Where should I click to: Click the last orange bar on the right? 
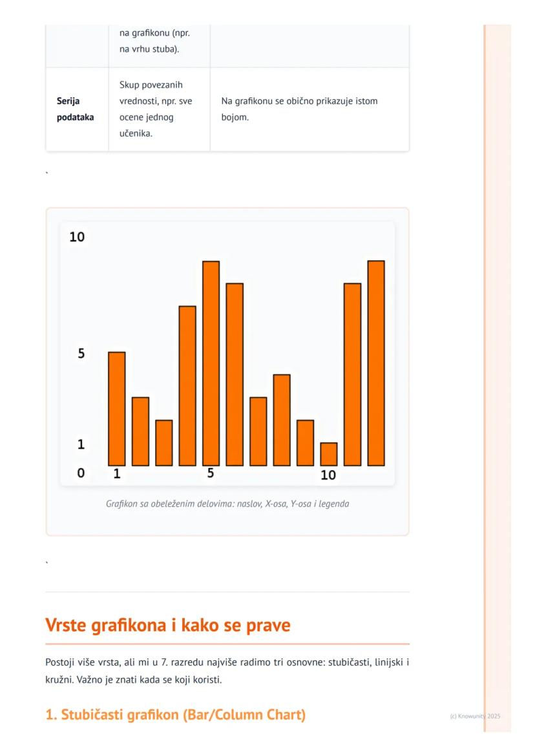click(376, 363)
